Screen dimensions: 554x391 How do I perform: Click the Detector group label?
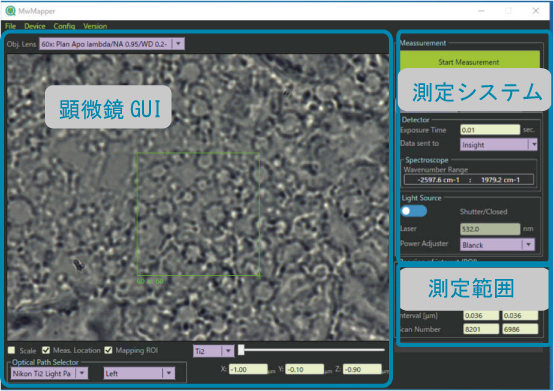tap(416, 120)
